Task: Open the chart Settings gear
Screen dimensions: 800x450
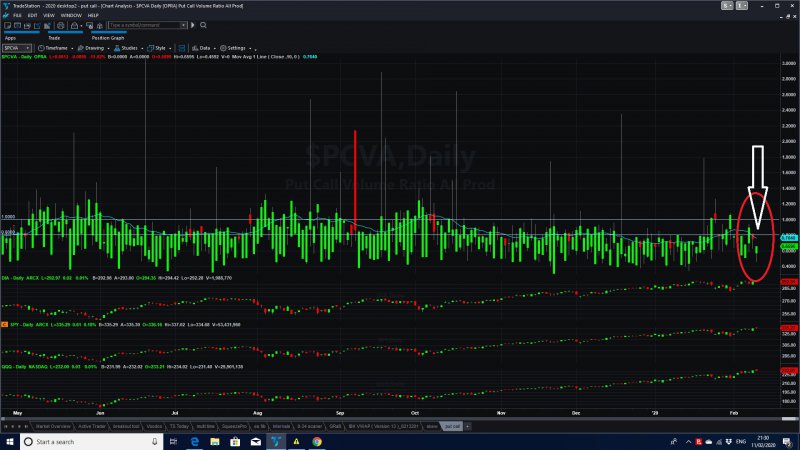Action: (x=233, y=48)
